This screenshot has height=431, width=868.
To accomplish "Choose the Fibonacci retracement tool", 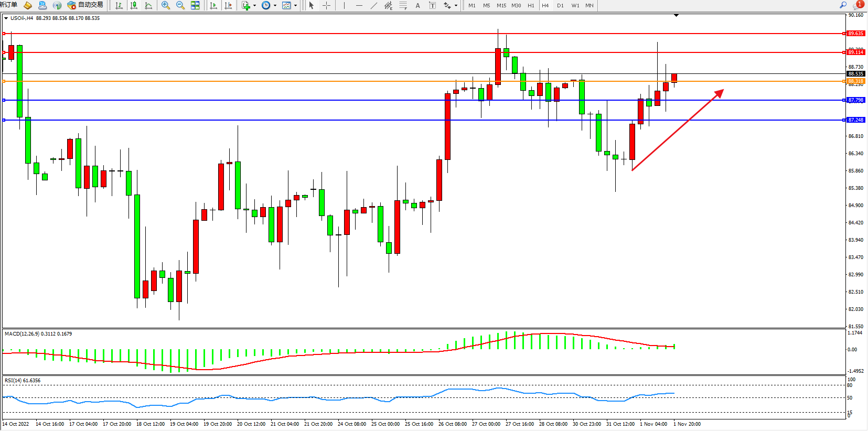I will 403,5.
